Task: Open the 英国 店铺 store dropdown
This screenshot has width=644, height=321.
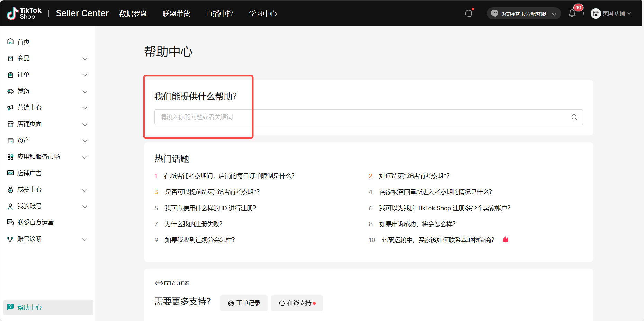Action: pyautogui.click(x=611, y=13)
